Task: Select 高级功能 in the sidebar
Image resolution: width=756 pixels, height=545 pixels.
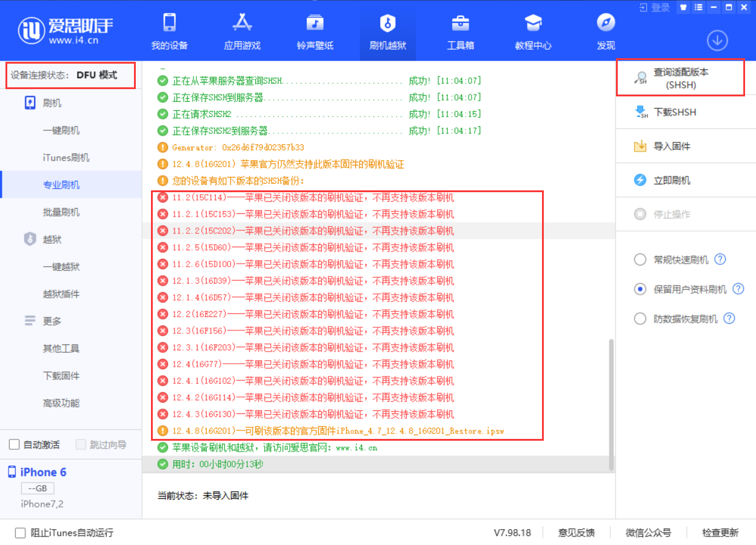Action: tap(61, 403)
